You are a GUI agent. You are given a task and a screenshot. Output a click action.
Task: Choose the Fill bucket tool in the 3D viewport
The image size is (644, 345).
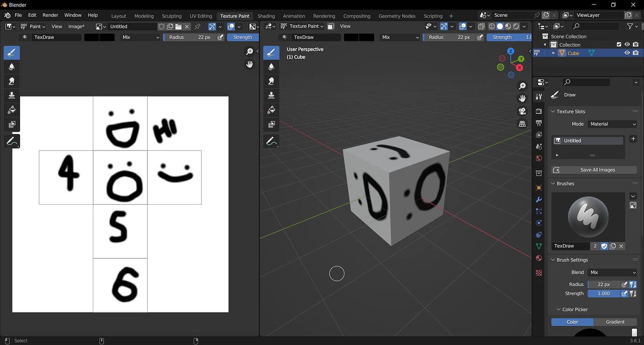tap(271, 110)
